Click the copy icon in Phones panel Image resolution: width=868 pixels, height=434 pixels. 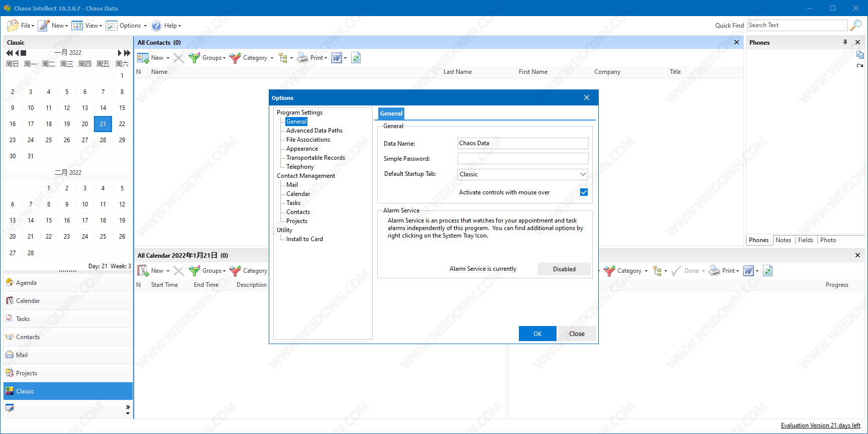pos(860,55)
